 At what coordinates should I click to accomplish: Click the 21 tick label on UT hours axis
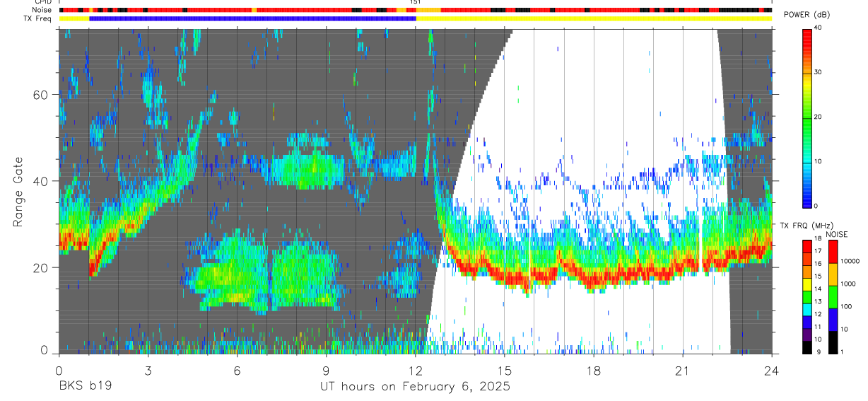coord(683,370)
